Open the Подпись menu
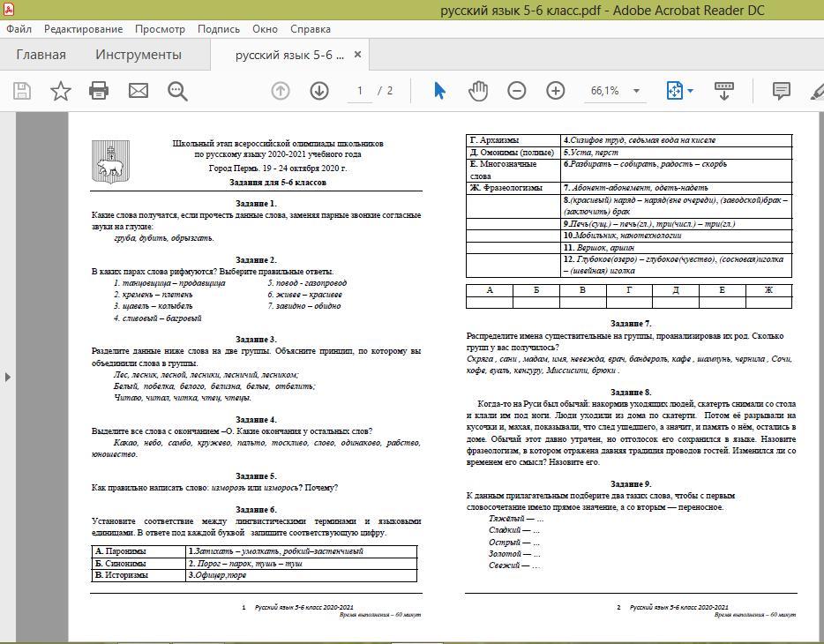Image resolution: width=824 pixels, height=644 pixels. click(219, 29)
